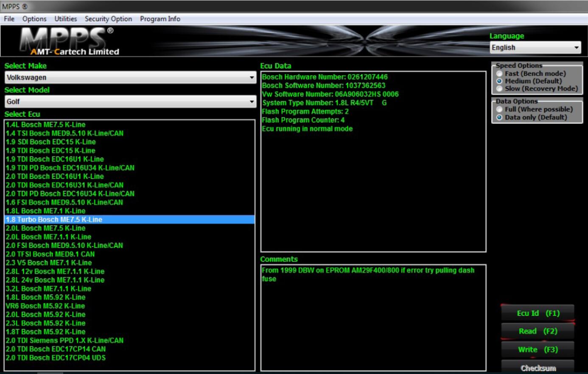Select 1.4L Bosch ME7.5 K-Line ECU
The width and height of the screenshot is (588, 374).
tap(130, 124)
